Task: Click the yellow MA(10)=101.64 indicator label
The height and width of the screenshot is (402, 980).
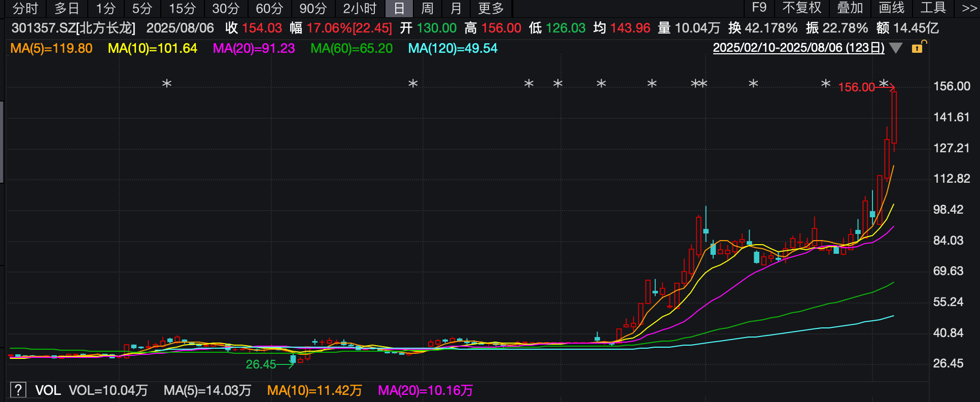Action: coord(152,48)
